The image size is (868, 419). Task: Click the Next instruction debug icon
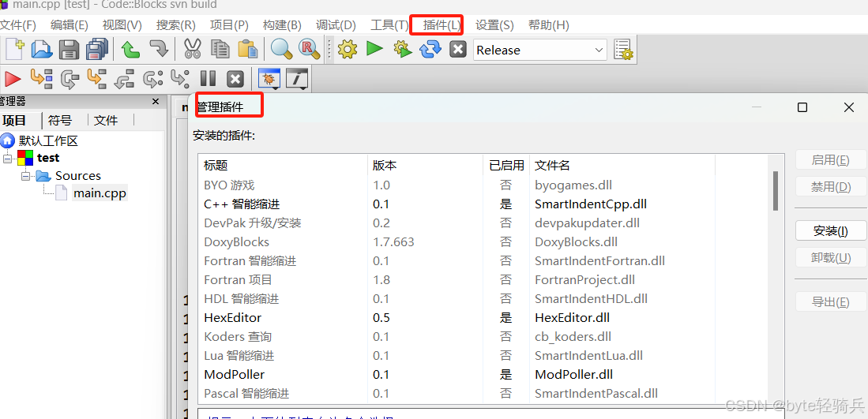click(152, 79)
